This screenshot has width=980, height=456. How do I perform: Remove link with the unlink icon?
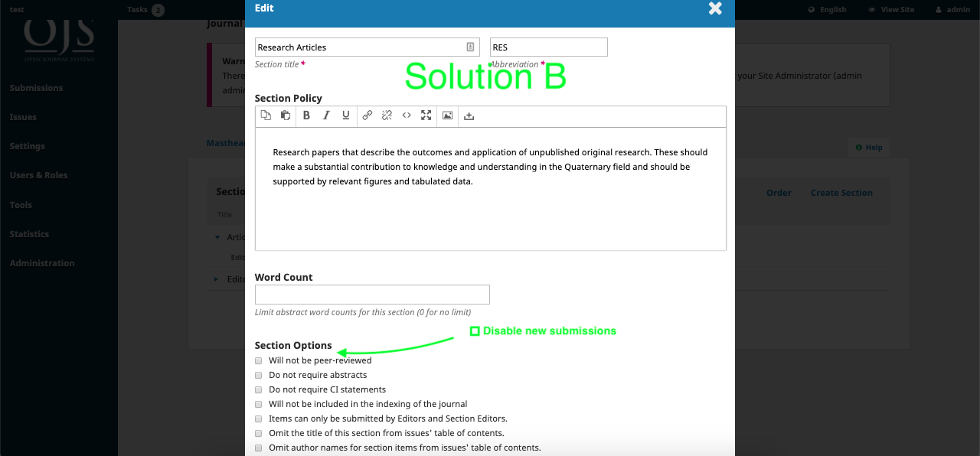[387, 116]
